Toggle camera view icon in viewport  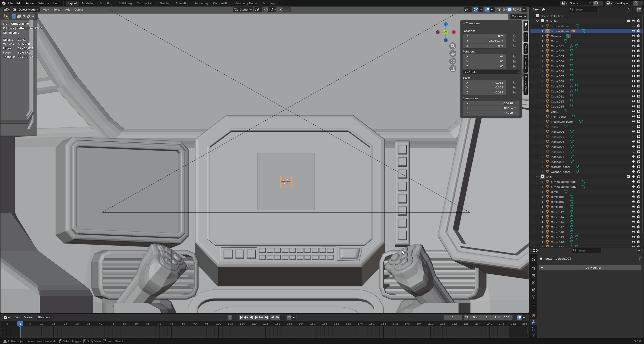tap(453, 61)
